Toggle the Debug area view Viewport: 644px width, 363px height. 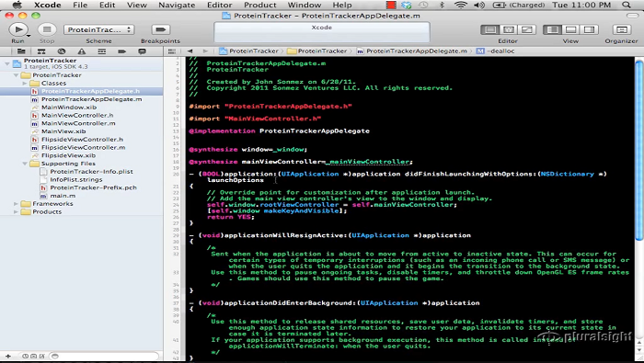(x=571, y=29)
